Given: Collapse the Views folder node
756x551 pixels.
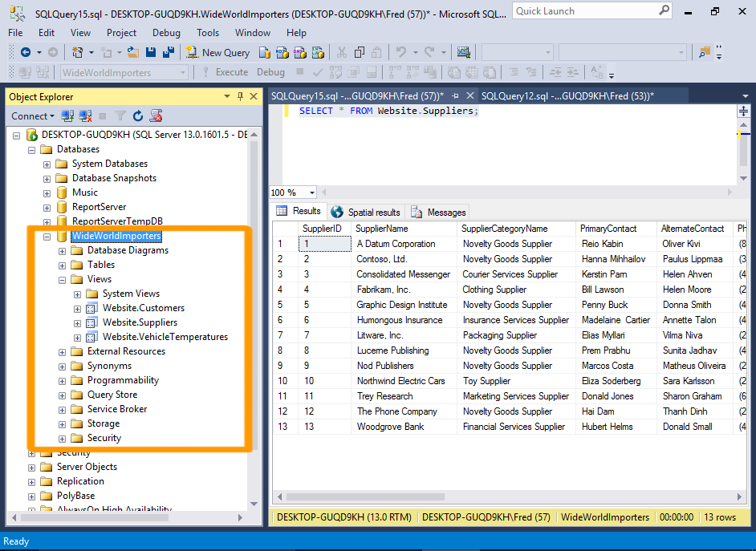Looking at the screenshot, I should point(62,279).
